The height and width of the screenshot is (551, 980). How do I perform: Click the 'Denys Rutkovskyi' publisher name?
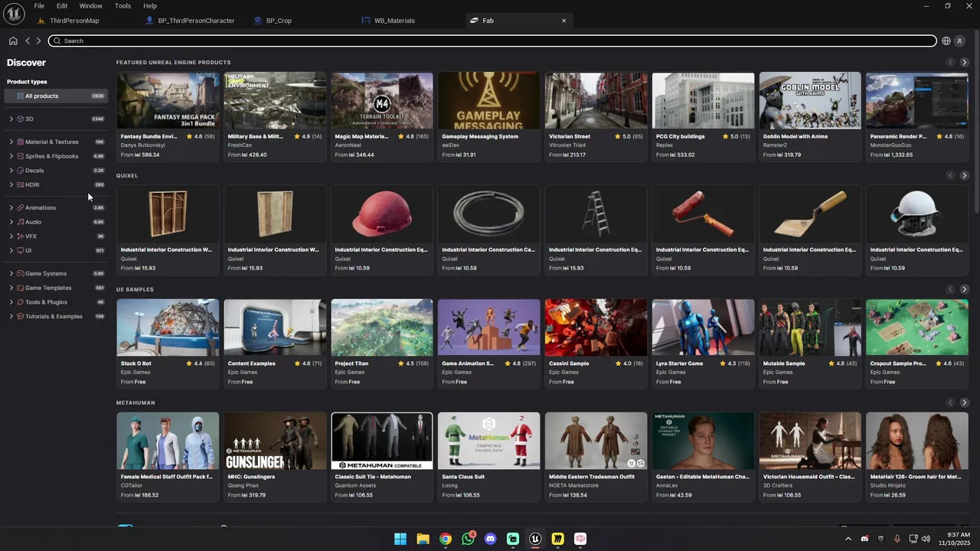(143, 145)
